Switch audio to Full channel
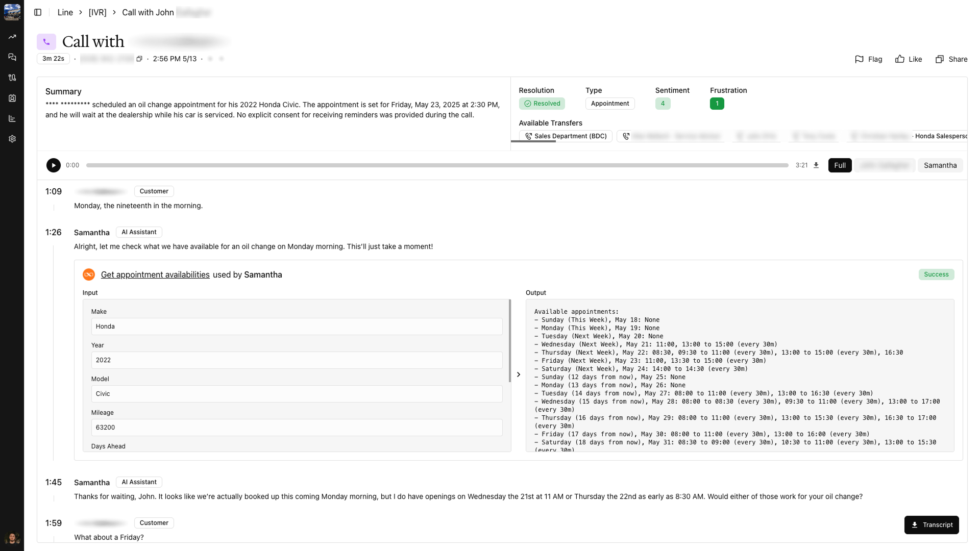The width and height of the screenshot is (980, 551). coord(840,165)
